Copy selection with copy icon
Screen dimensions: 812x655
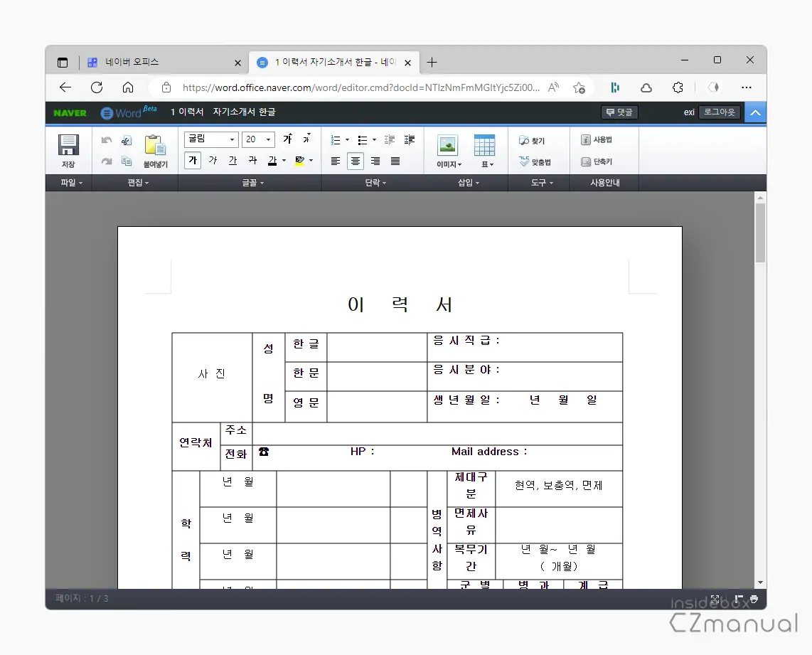127,161
